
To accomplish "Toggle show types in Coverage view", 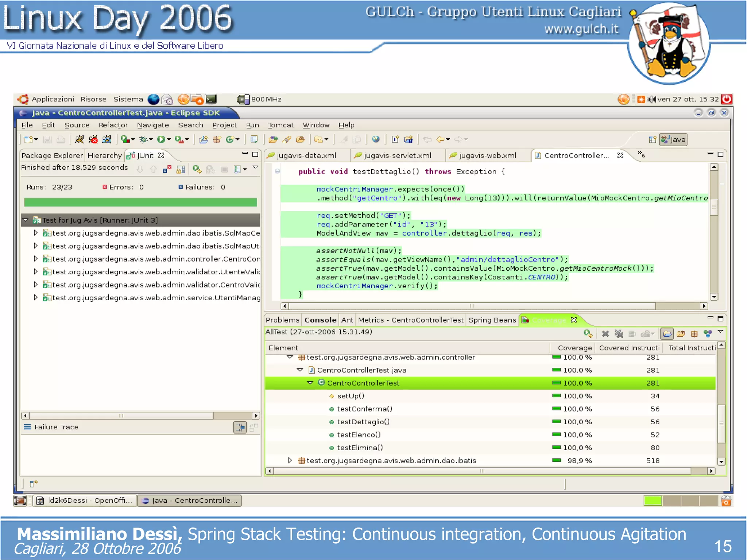I will pyautogui.click(x=708, y=334).
